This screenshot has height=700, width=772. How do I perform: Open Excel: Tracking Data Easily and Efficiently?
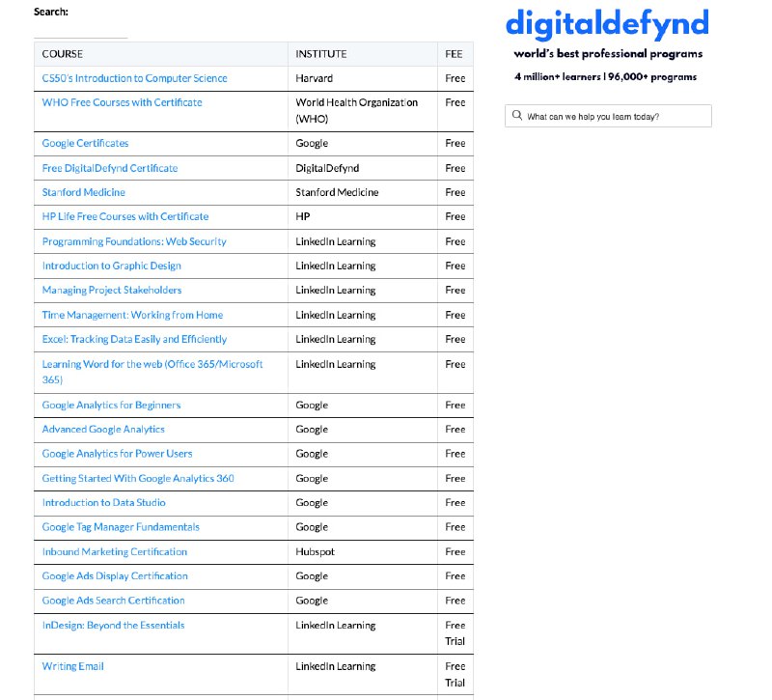point(134,339)
